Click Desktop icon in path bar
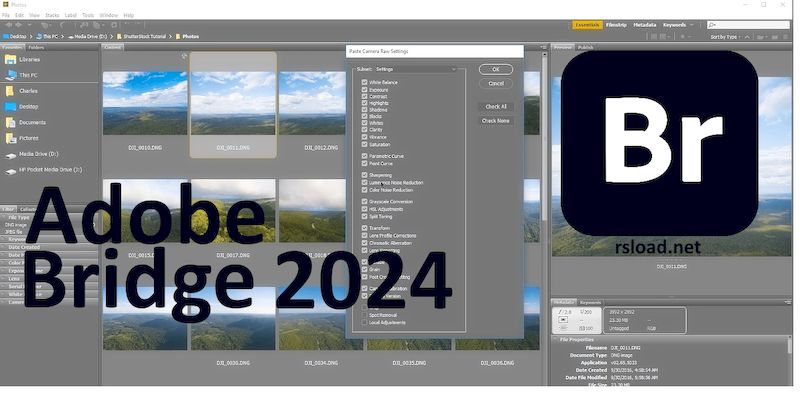 [x=6, y=37]
